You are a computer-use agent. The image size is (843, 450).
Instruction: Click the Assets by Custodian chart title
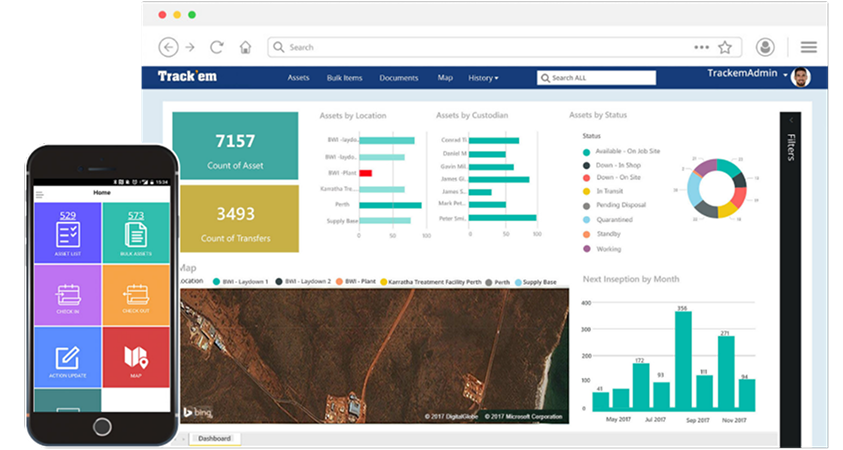472,115
